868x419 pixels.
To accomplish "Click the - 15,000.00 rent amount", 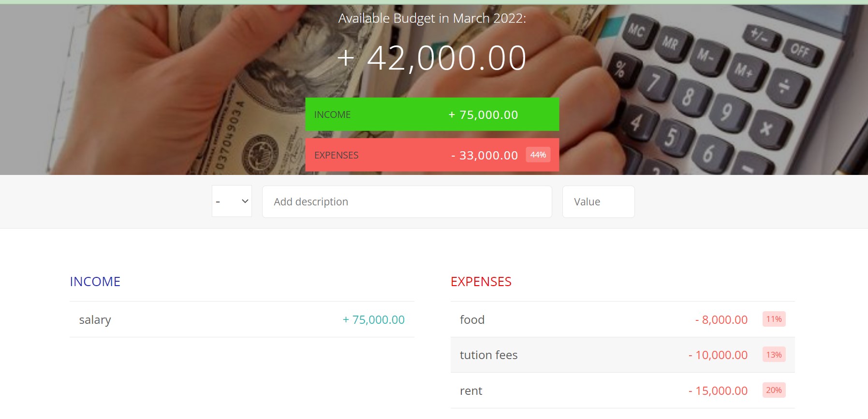I will point(718,390).
